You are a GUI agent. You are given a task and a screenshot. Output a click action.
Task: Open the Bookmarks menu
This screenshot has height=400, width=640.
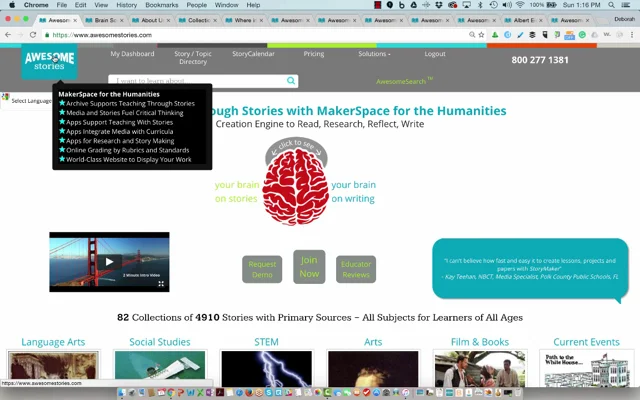162,5
